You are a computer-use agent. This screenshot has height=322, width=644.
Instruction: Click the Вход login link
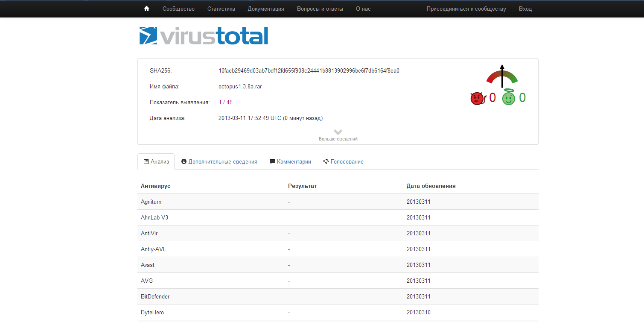(x=525, y=9)
